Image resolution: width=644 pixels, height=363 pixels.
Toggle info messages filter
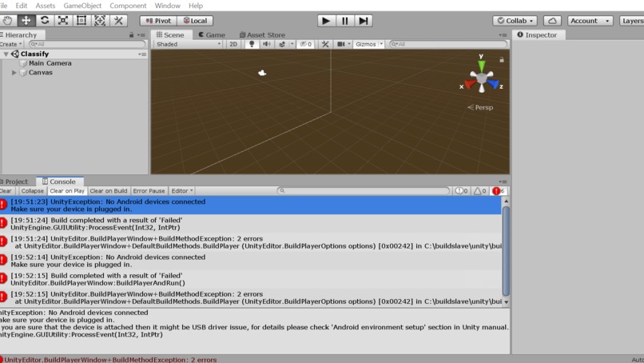point(462,191)
